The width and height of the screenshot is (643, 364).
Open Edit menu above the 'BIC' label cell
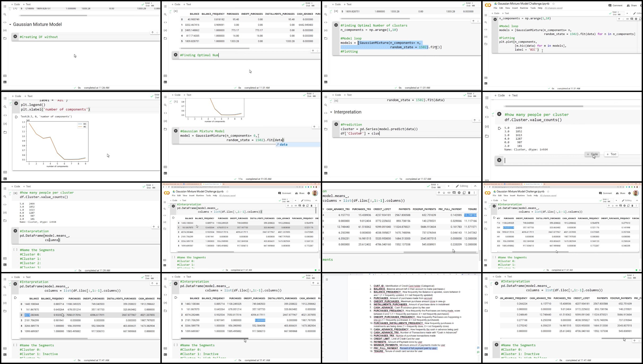tap(501, 8)
